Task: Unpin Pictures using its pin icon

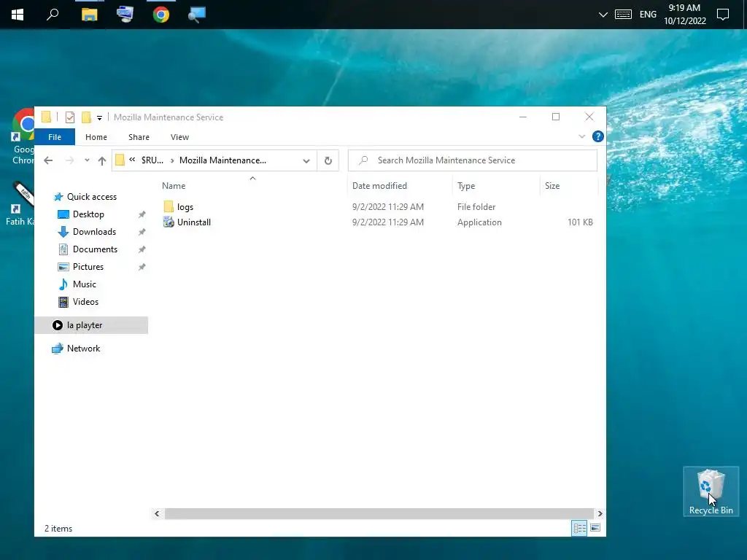Action: [x=142, y=267]
